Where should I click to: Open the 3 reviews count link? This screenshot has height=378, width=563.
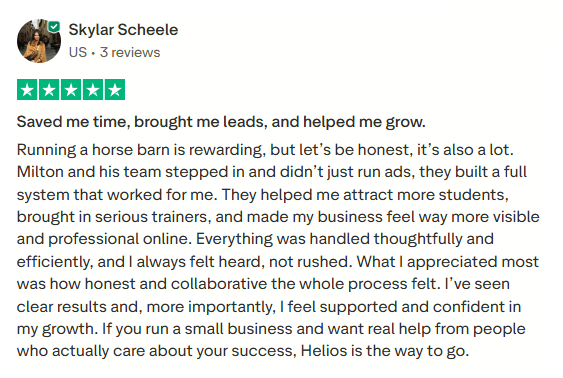pos(130,52)
